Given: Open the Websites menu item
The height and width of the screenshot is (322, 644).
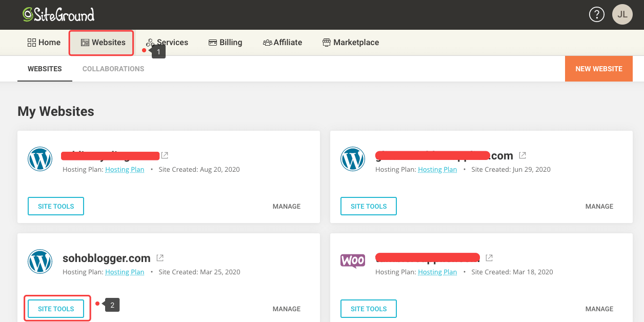Looking at the screenshot, I should 103,43.
